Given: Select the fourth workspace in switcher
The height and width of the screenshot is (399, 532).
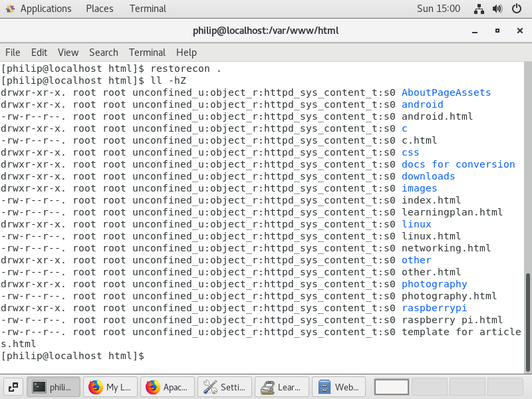Looking at the screenshot, I should point(505,387).
